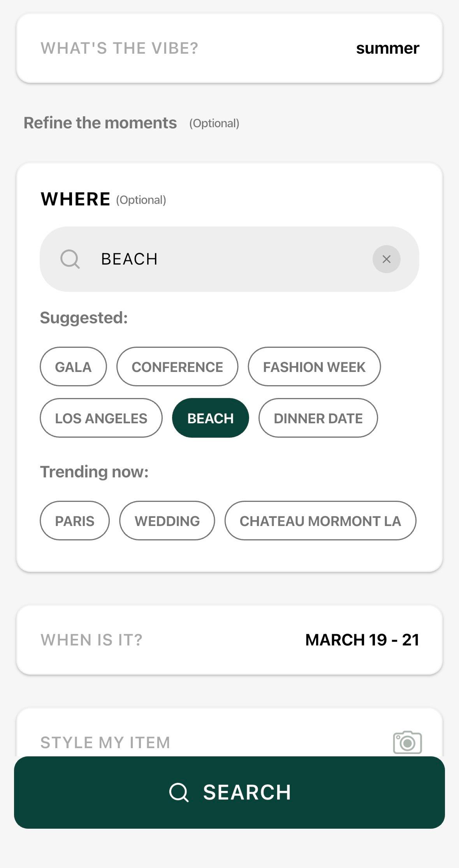Edit the summer vibe value
Image resolution: width=459 pixels, height=868 pixels.
[x=387, y=48]
